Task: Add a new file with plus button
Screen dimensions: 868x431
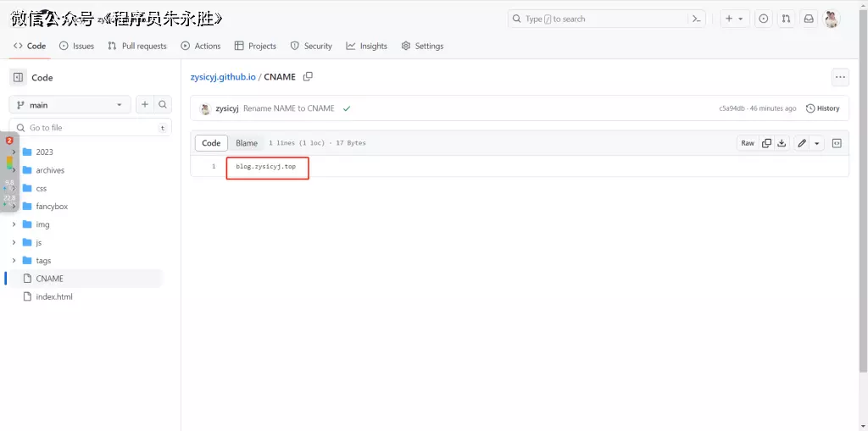Action: (x=145, y=104)
